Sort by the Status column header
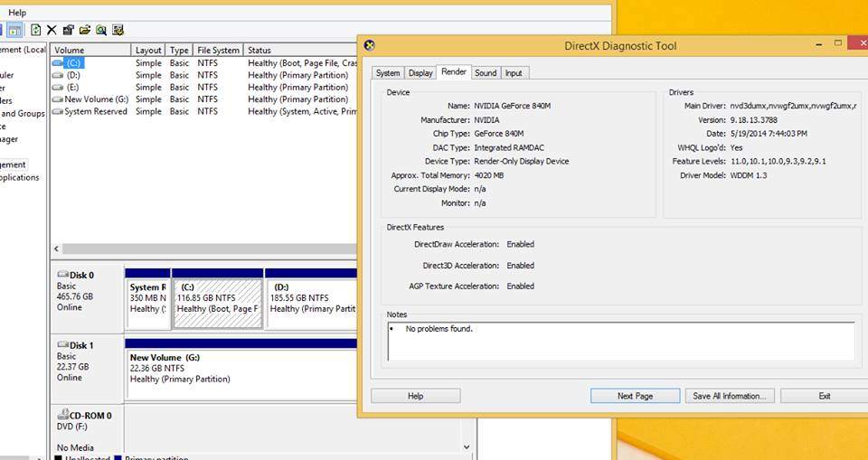The image size is (868, 460). click(300, 50)
